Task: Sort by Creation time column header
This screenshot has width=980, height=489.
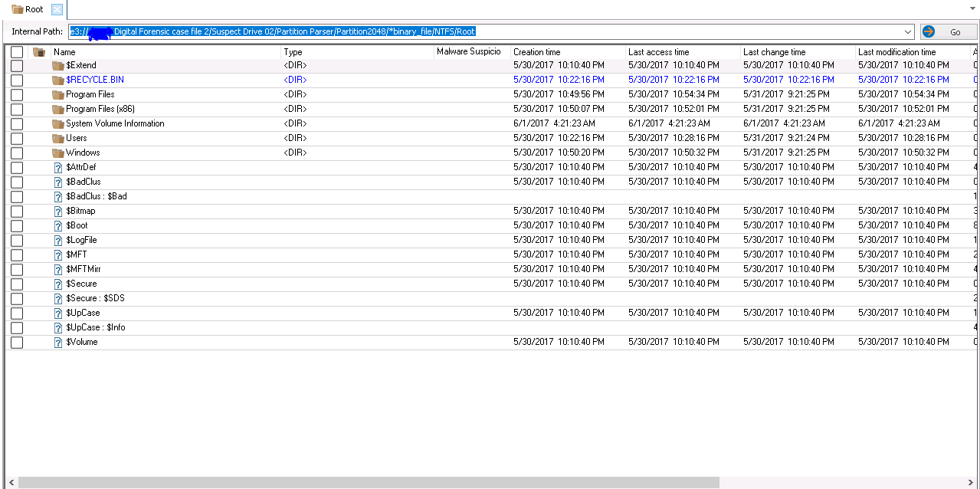Action: (x=569, y=52)
